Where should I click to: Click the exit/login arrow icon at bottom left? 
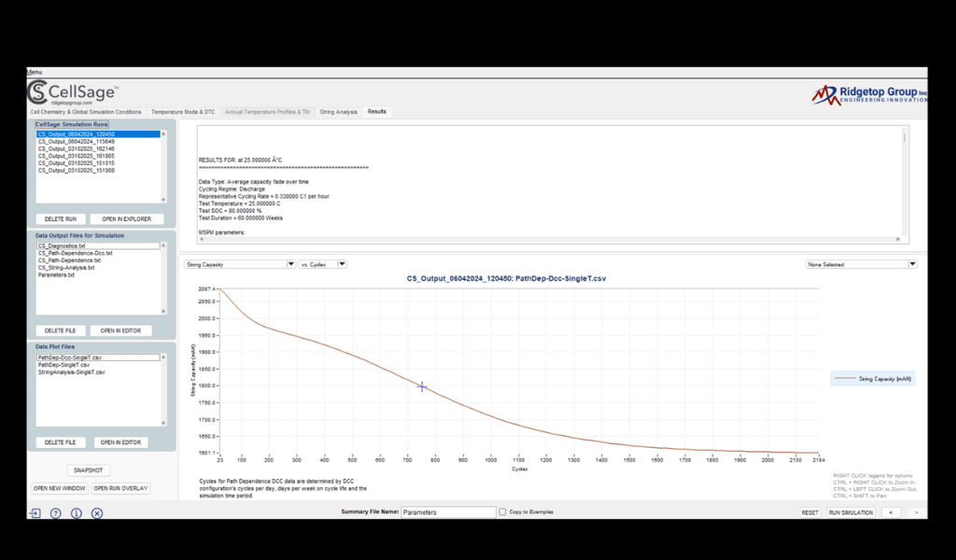[x=35, y=513]
